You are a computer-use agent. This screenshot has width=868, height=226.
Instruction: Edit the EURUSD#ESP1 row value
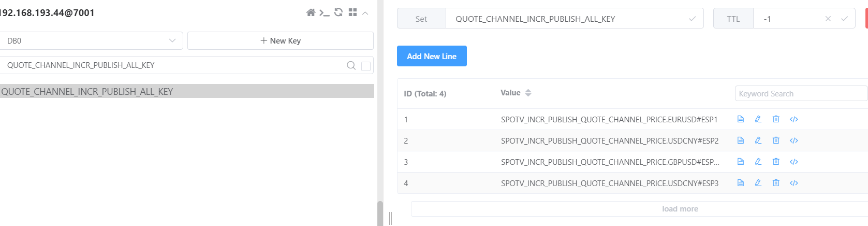coord(758,119)
